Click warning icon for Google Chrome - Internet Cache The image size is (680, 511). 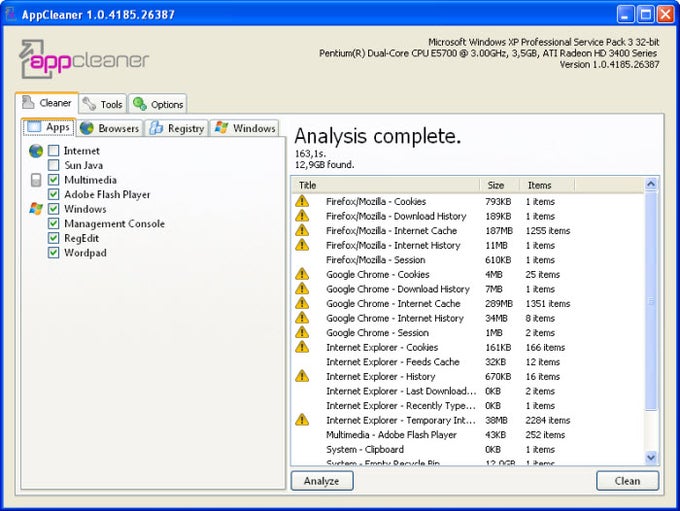click(302, 303)
